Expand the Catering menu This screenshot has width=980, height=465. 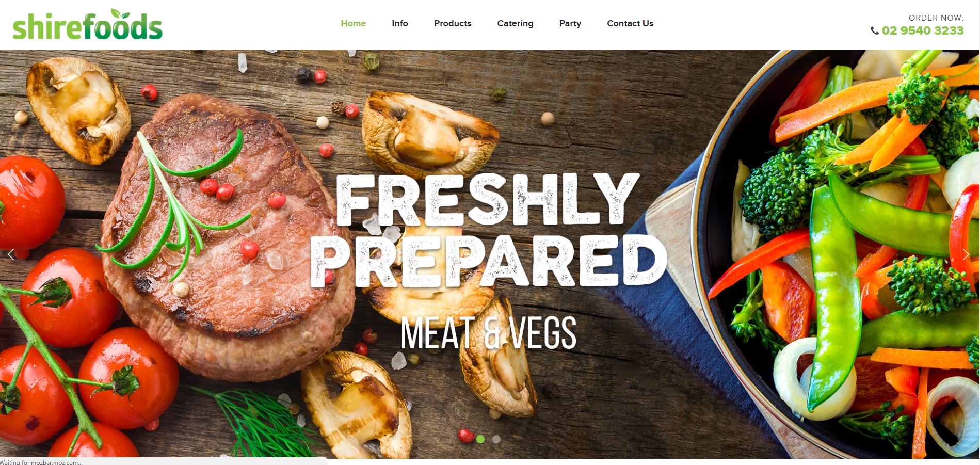[515, 23]
